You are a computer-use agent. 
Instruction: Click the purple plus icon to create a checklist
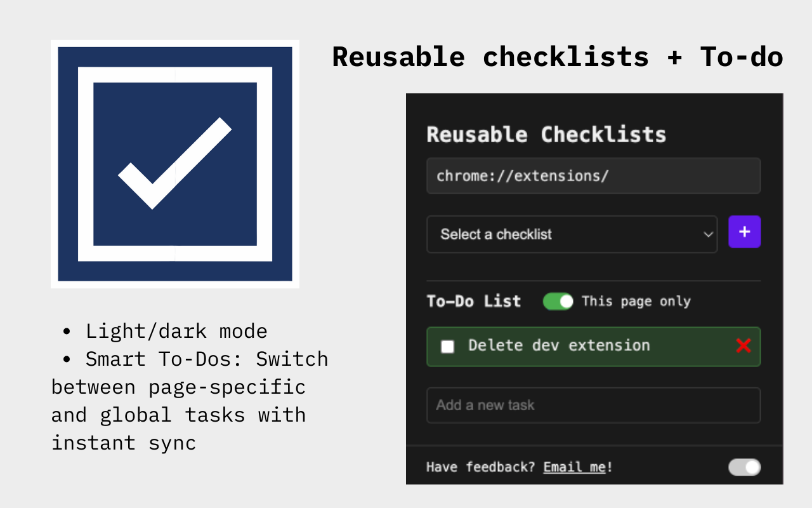coord(744,232)
